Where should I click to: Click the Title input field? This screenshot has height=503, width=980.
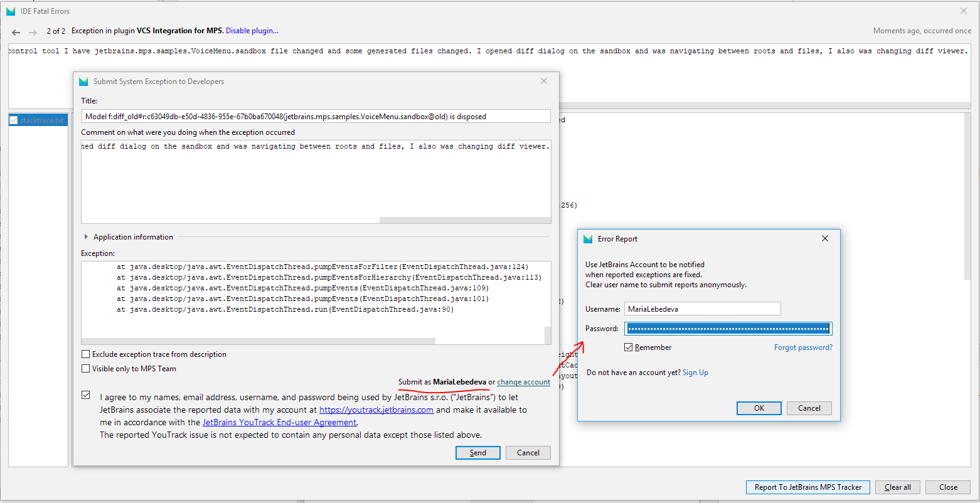316,116
